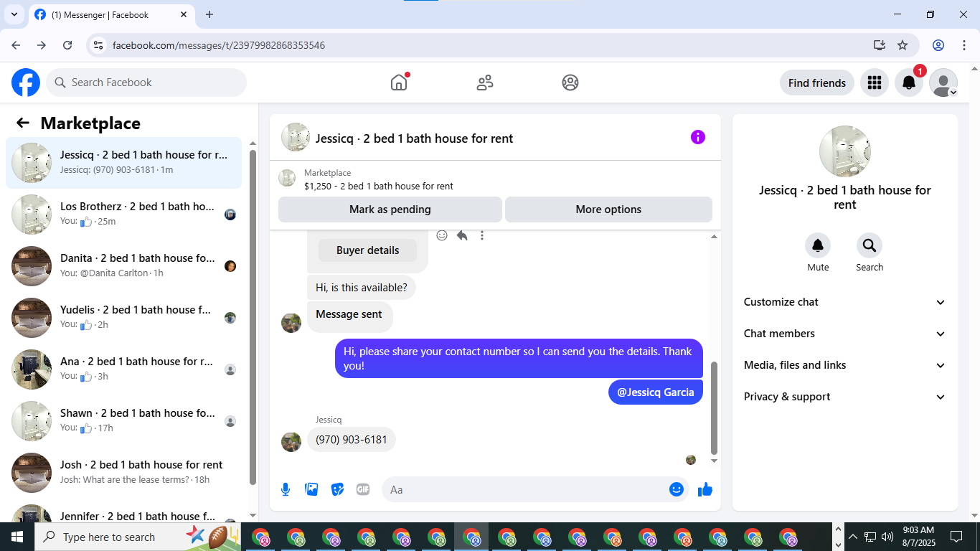This screenshot has height=551, width=980.
Task: Reply to the message arrow icon
Action: coord(462,235)
